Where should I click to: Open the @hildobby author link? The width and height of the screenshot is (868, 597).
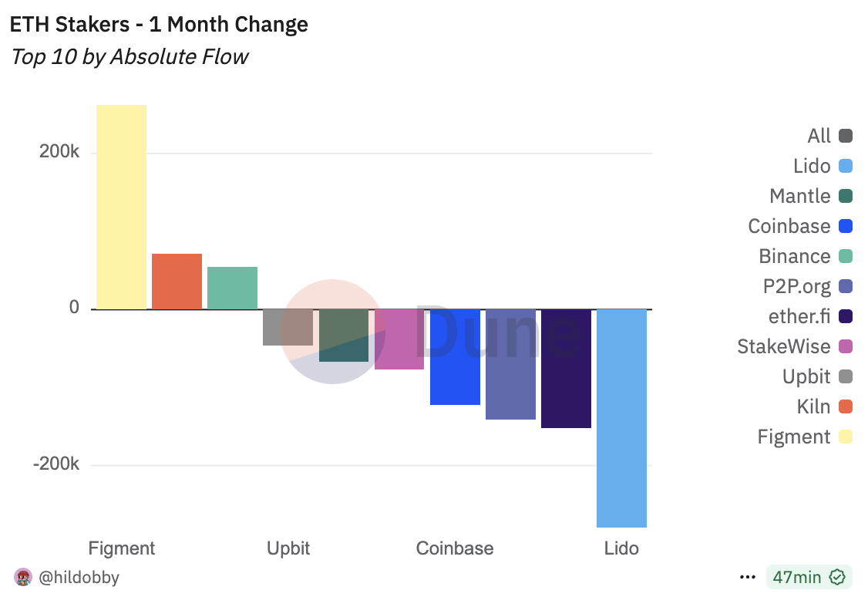pos(79,577)
